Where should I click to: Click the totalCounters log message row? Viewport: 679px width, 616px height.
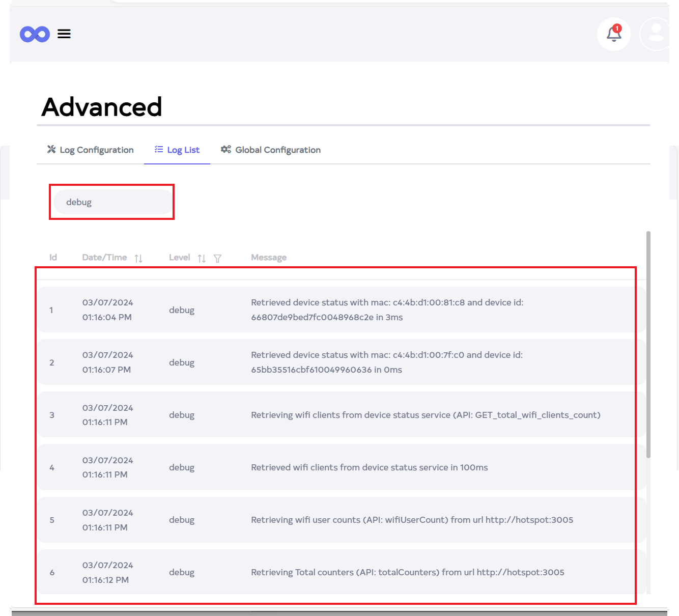(407, 572)
